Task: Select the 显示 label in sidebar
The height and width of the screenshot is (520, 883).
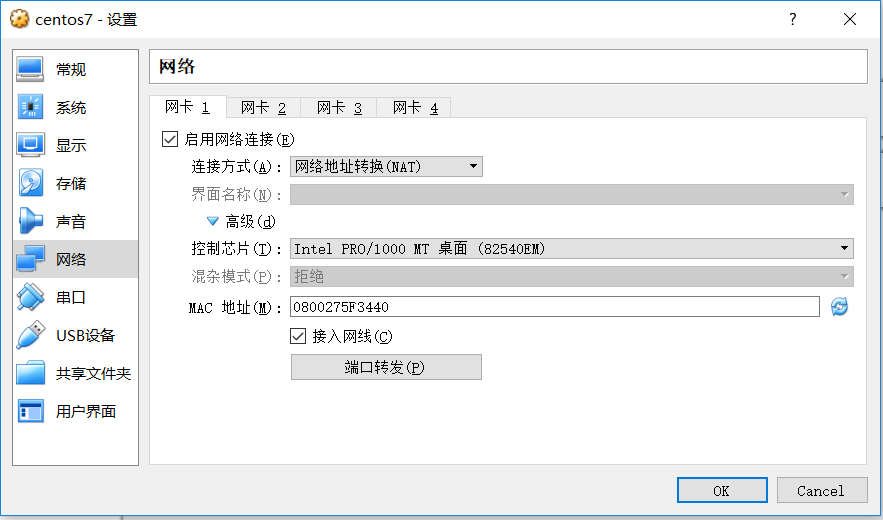Action: click(71, 145)
